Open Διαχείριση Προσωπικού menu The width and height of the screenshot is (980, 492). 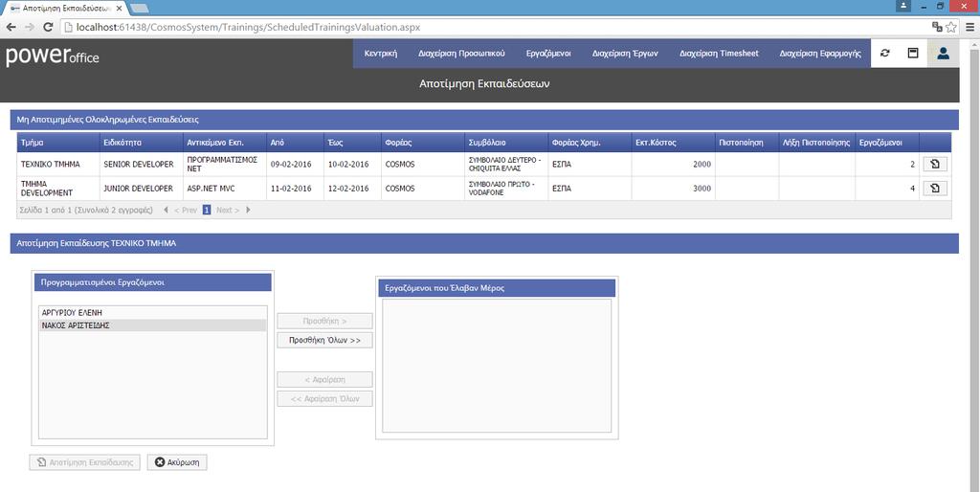[461, 54]
